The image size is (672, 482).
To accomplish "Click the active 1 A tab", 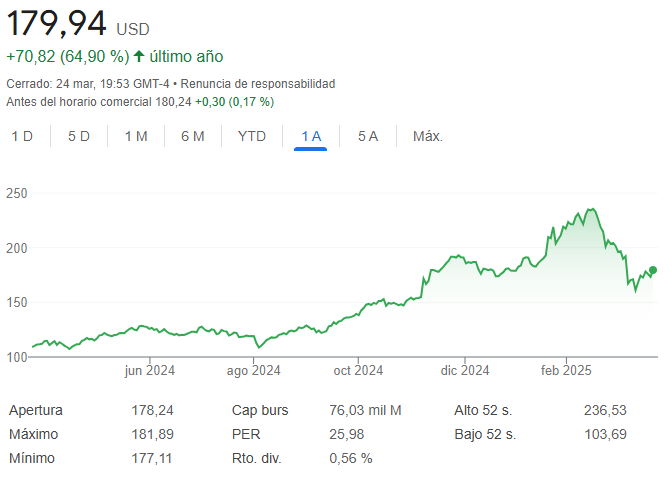I will (x=311, y=136).
